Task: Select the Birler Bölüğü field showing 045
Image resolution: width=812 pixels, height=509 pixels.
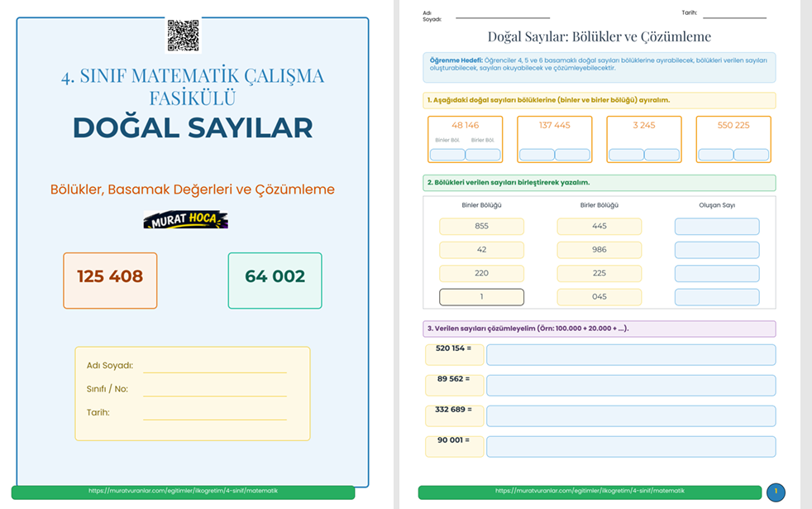Action: click(599, 297)
